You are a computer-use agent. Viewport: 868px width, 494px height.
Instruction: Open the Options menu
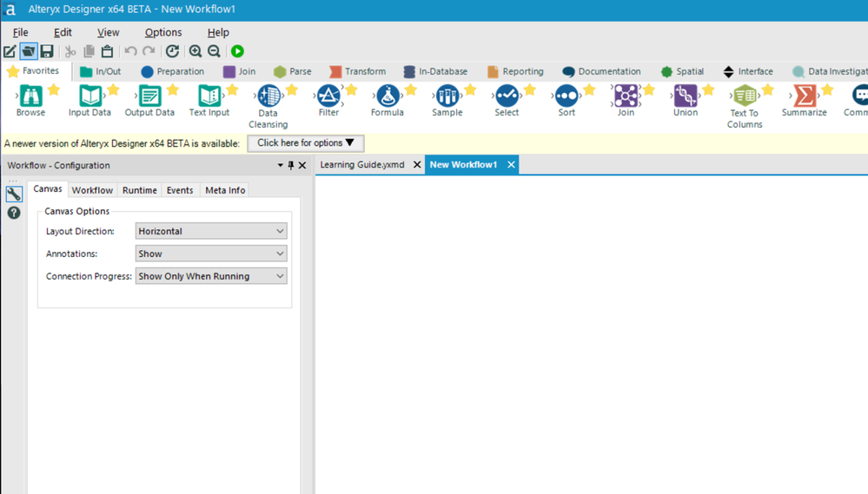(163, 33)
